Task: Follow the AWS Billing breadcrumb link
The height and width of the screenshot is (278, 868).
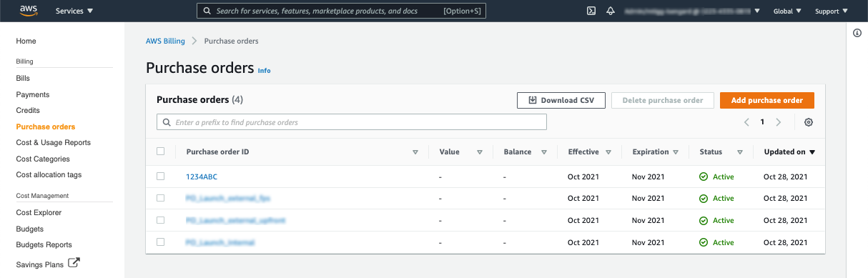Action: click(165, 41)
